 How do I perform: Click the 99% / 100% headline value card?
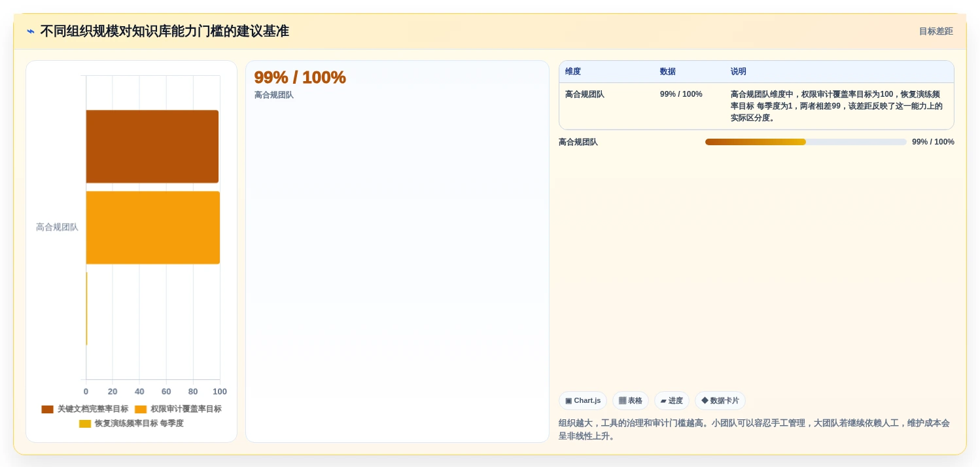click(397, 251)
